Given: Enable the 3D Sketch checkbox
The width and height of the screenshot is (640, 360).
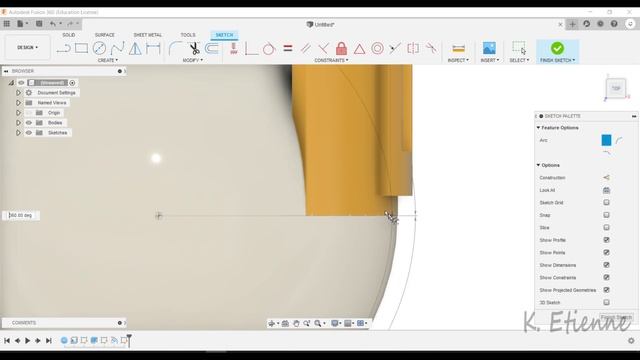Looking at the screenshot, I should point(607,302).
